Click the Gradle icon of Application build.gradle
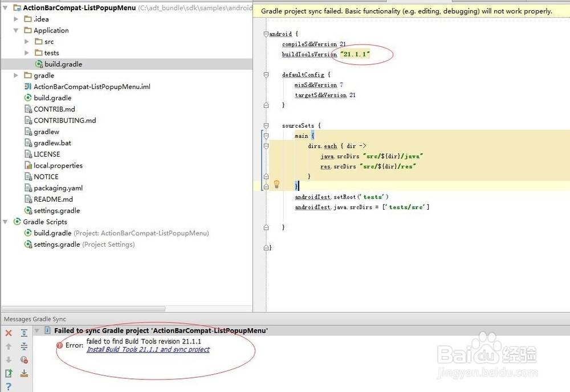This screenshot has width=570, height=392. tap(39, 64)
